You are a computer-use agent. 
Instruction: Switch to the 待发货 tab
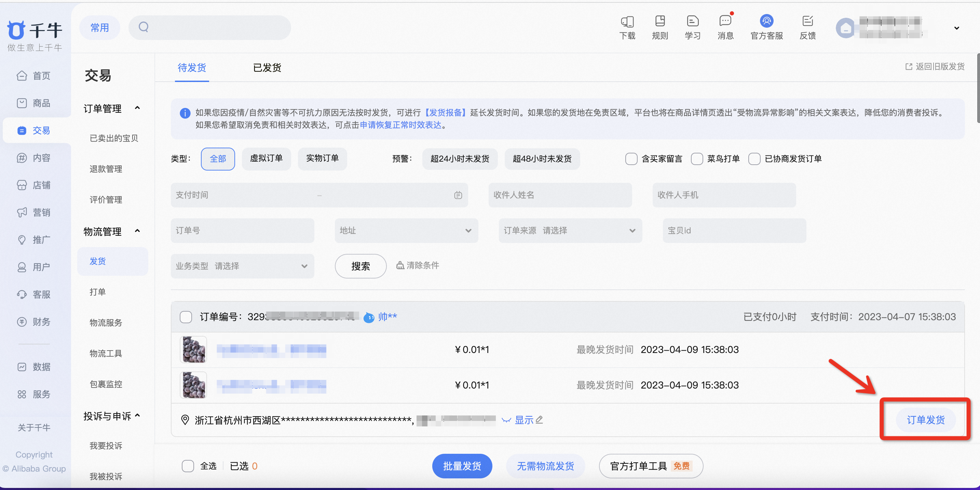point(192,68)
